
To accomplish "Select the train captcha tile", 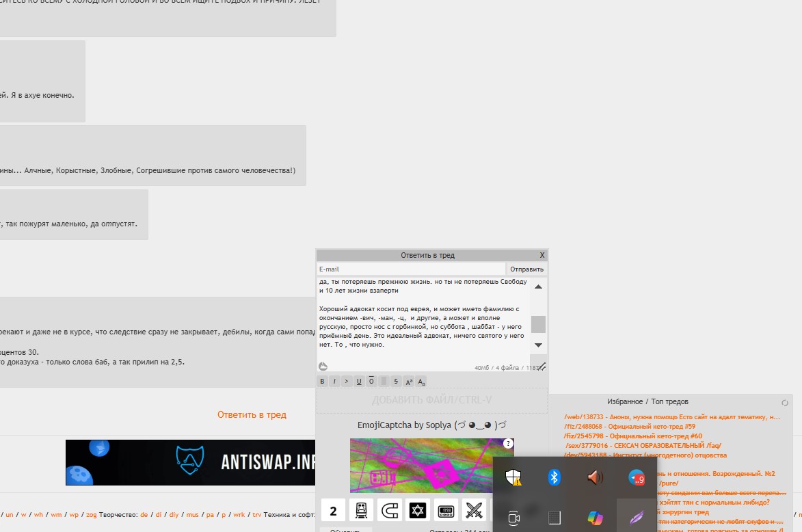I will tap(362, 511).
